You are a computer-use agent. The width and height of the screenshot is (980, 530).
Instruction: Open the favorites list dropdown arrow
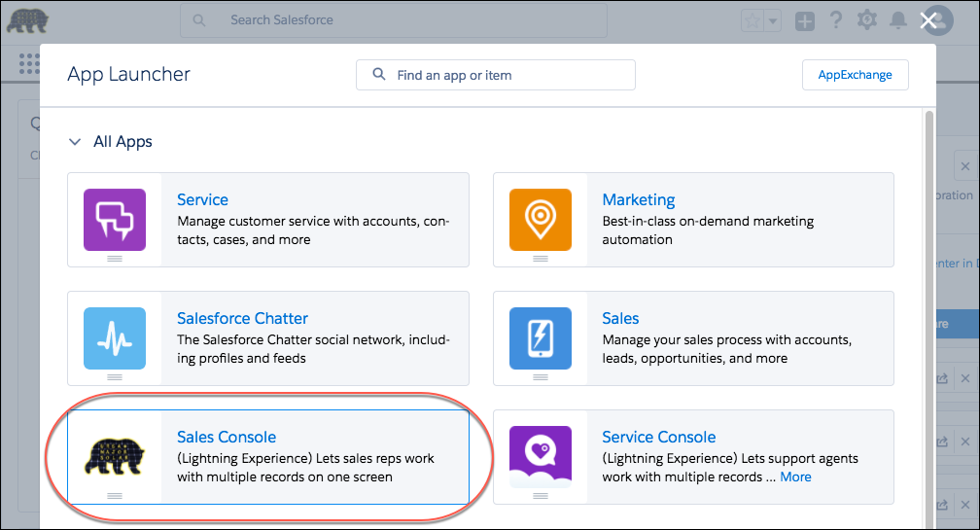tap(773, 21)
